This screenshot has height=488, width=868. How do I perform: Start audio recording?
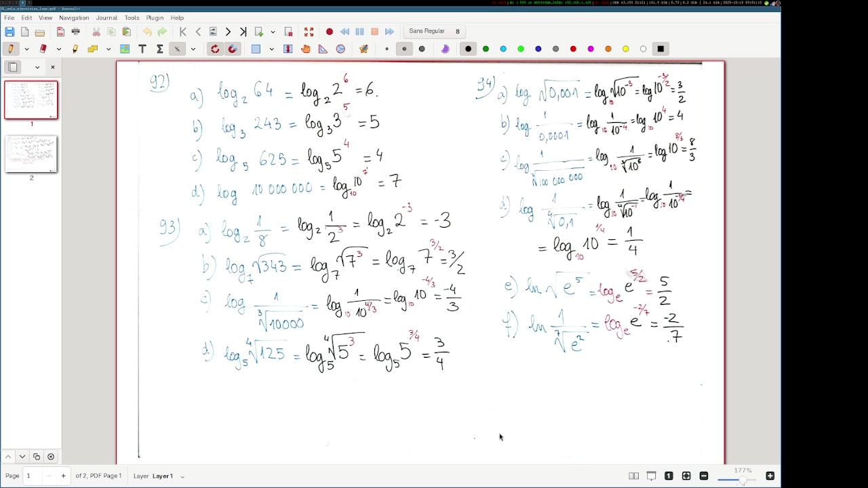pyautogui.click(x=330, y=32)
